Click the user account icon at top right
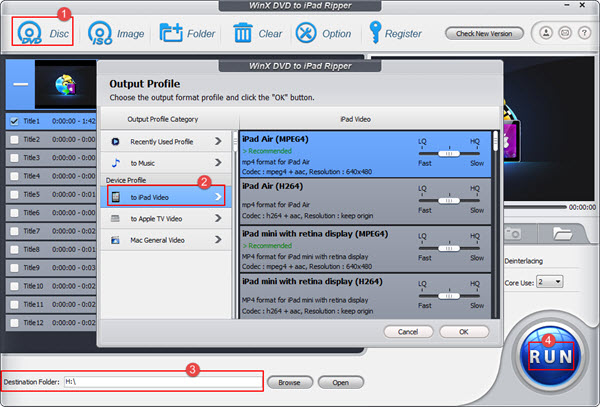This screenshot has height=407, width=600. pyautogui.click(x=546, y=33)
